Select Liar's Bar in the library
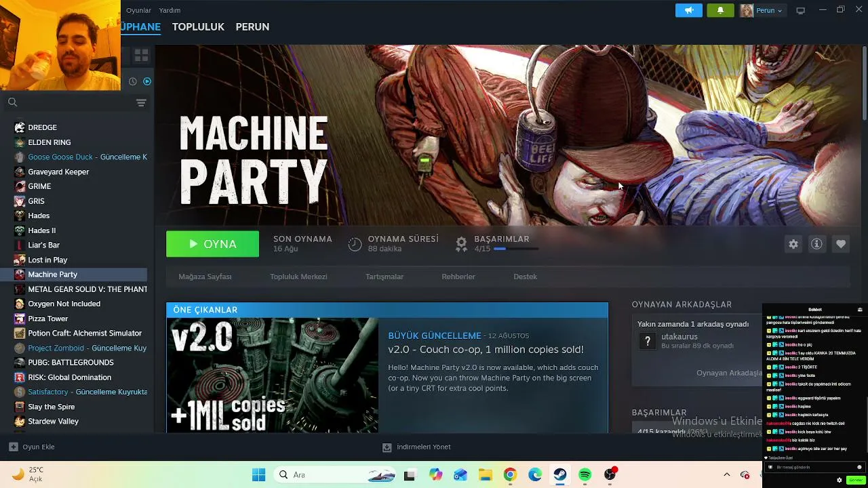Screen dimensions: 868x488 pyautogui.click(x=44, y=245)
